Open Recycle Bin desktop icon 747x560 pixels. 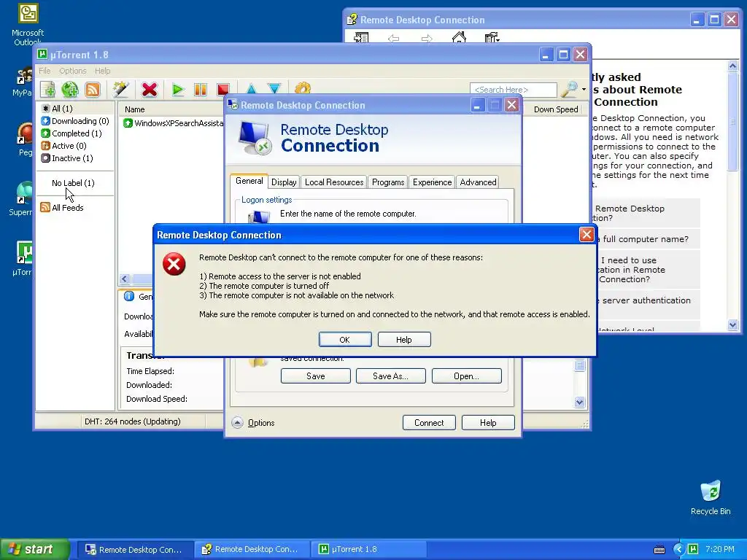pyautogui.click(x=711, y=497)
